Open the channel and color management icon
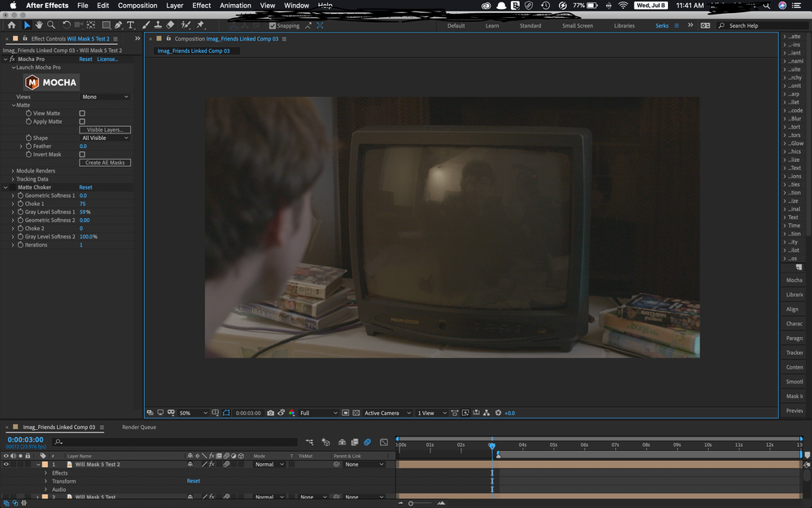Image resolution: width=812 pixels, height=508 pixels. point(291,413)
